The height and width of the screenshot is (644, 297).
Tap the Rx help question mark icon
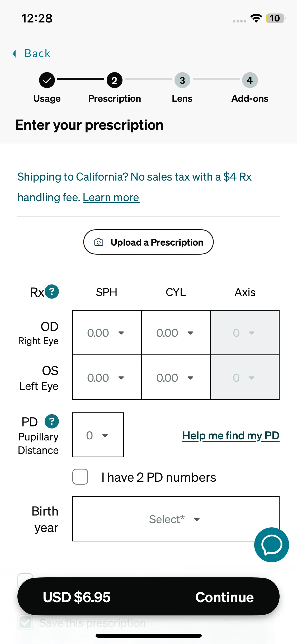pyautogui.click(x=52, y=292)
